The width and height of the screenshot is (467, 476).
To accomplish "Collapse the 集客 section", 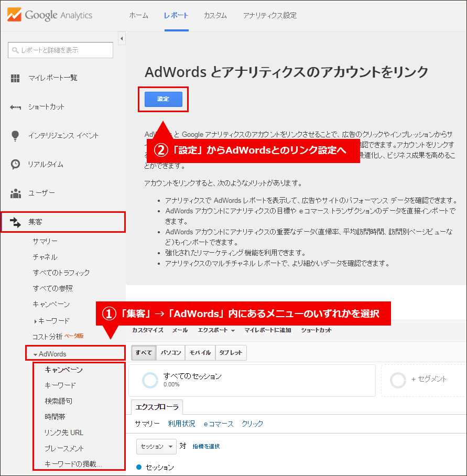I will pos(63,222).
